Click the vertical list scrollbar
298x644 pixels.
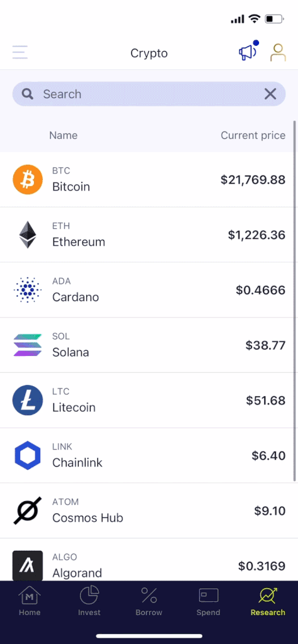(295, 301)
